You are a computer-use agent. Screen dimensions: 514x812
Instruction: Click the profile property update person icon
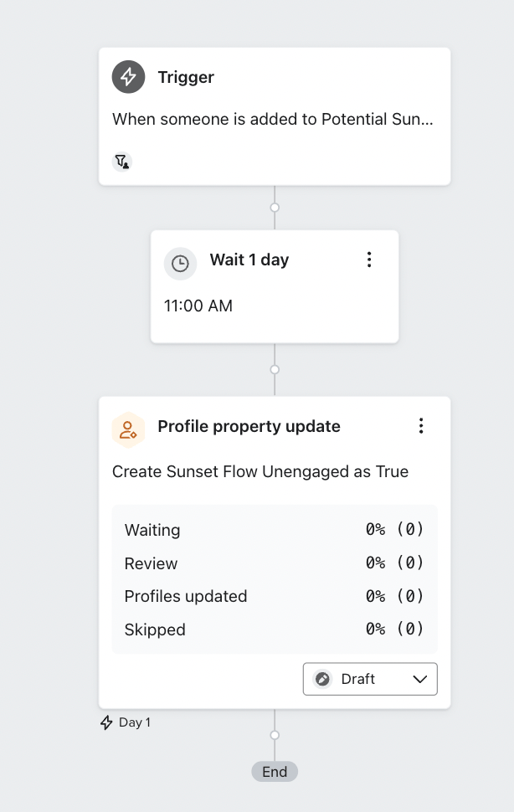click(128, 429)
